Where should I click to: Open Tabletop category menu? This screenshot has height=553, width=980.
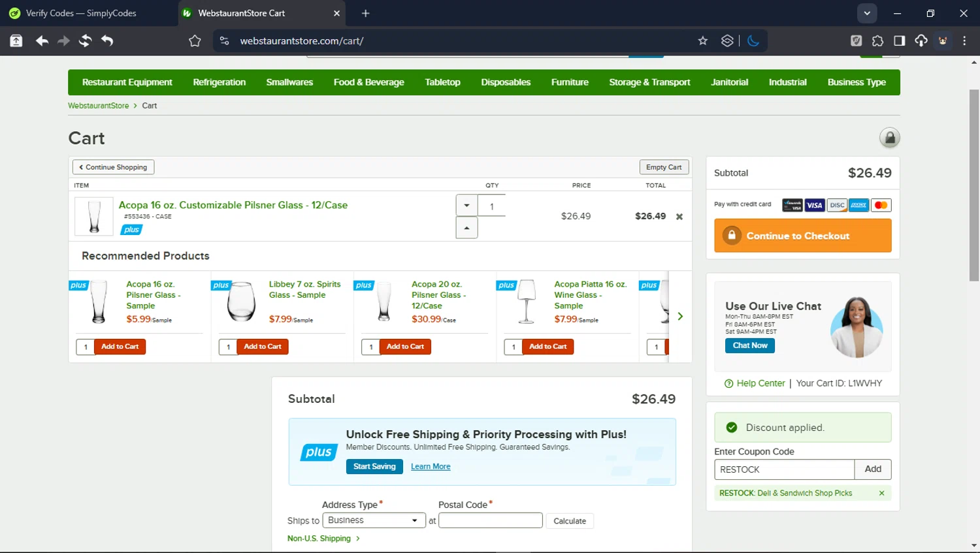tap(442, 82)
